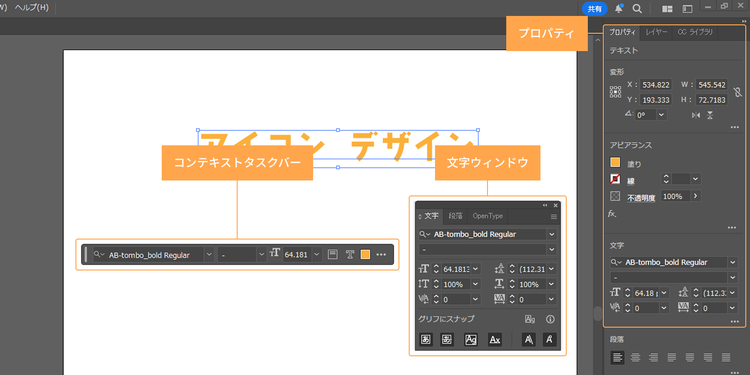This screenshot has width=750, height=375.
Task: Expand opacity 100% arrow in Appearance
Action: [x=695, y=196]
